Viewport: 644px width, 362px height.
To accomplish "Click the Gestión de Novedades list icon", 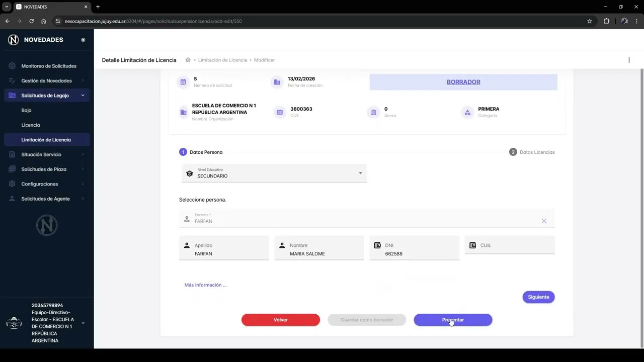I will [12, 80].
